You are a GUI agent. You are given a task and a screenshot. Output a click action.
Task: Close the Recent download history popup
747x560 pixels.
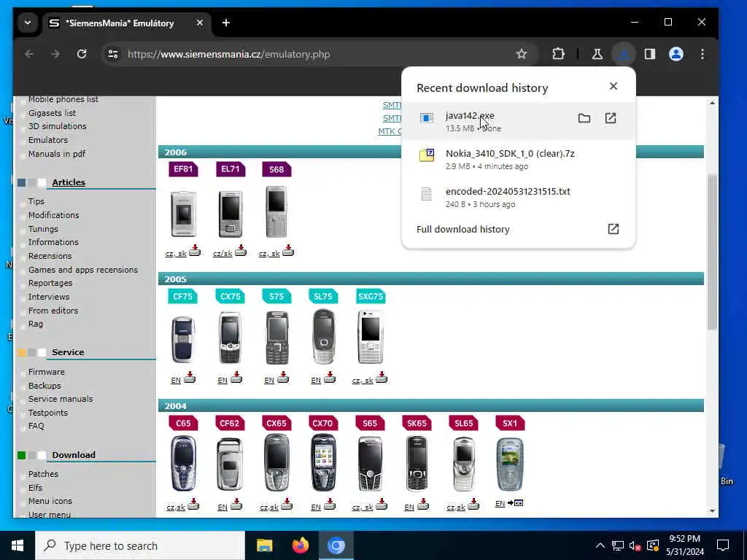(613, 86)
